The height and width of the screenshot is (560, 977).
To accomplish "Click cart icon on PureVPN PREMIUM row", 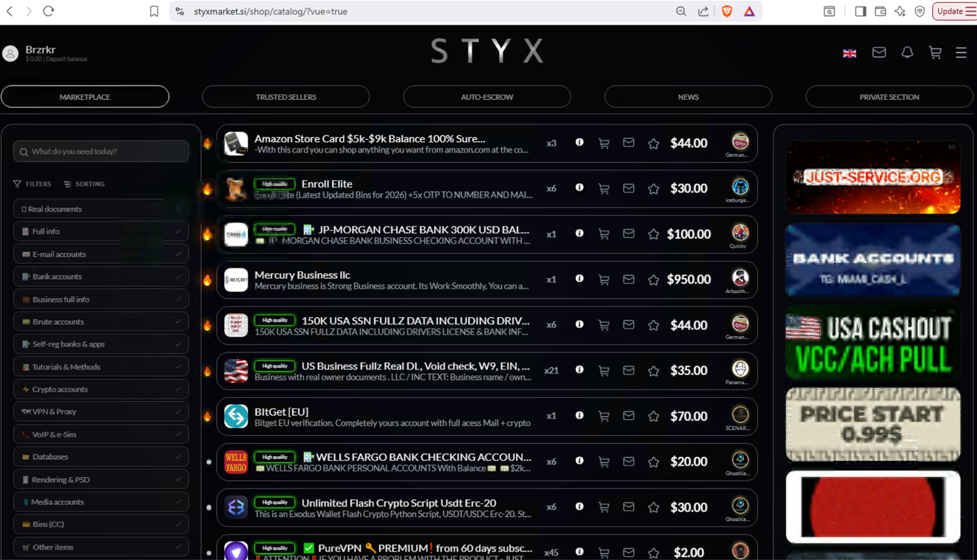I will (604, 552).
